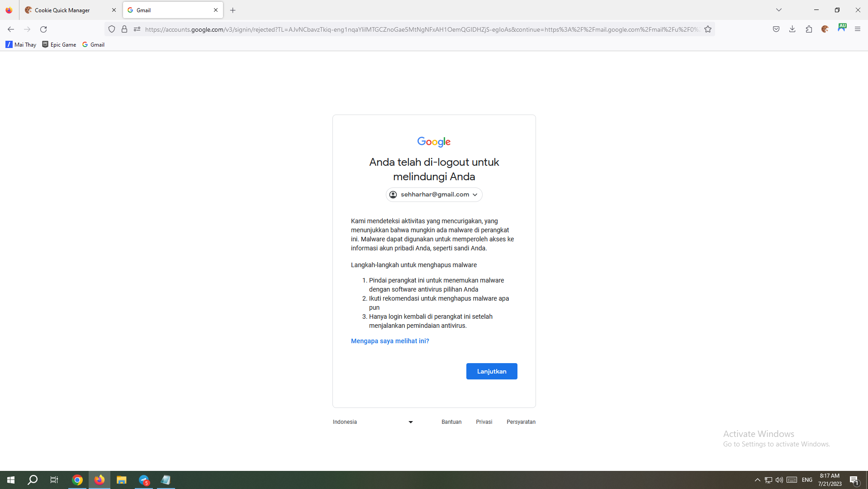Show site security padlock information
This screenshot has height=489, width=868.
point(124,29)
